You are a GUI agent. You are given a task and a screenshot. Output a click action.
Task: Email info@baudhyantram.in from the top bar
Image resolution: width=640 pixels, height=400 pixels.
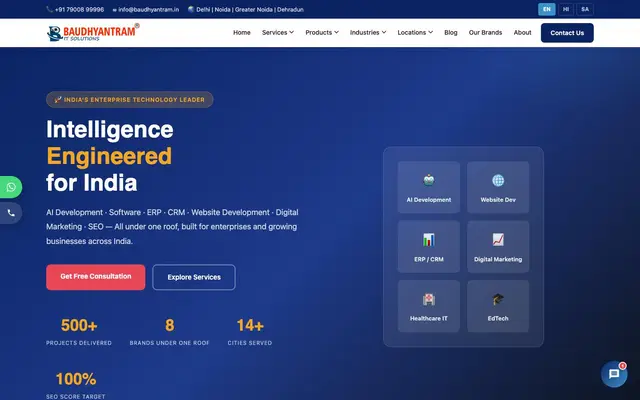click(x=149, y=9)
